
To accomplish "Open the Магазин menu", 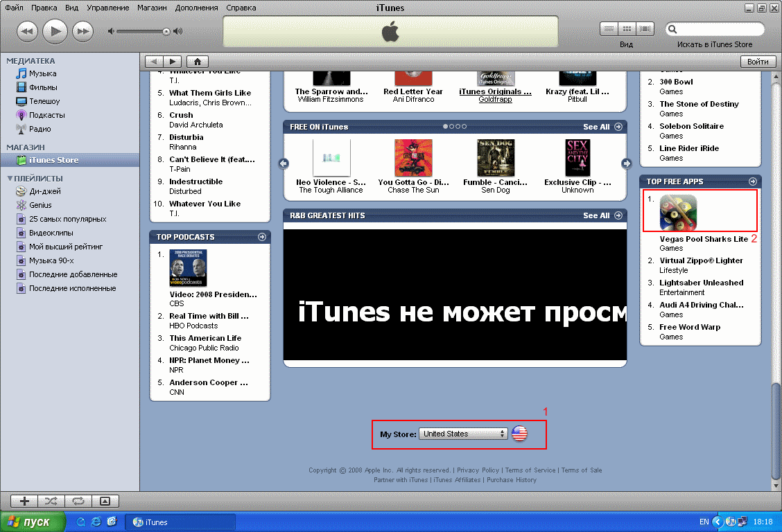I will pyautogui.click(x=151, y=8).
